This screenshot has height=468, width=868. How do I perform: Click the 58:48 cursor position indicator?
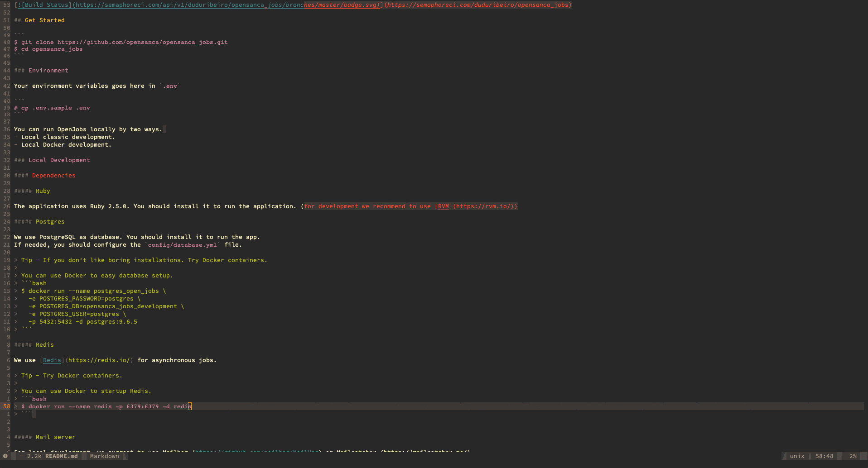point(824,456)
